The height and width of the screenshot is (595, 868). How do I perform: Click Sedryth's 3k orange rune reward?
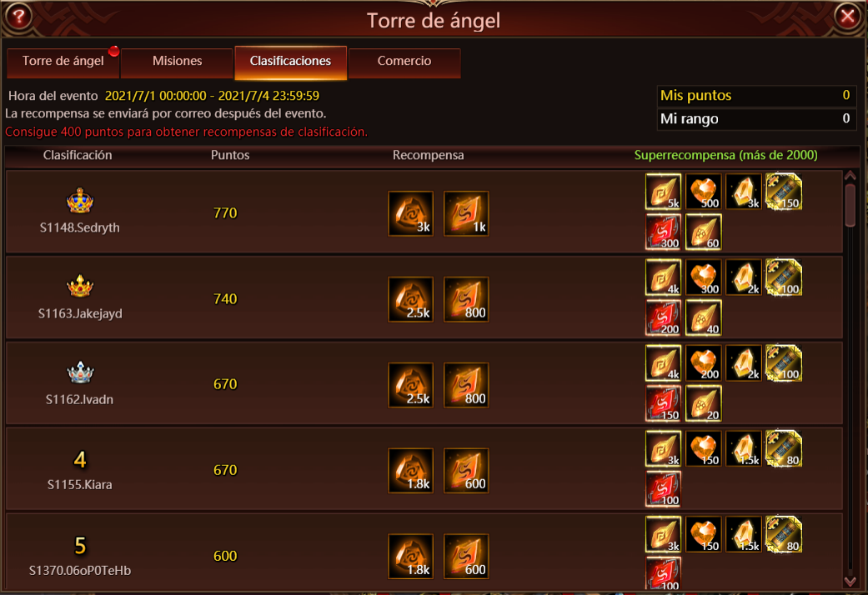411,213
